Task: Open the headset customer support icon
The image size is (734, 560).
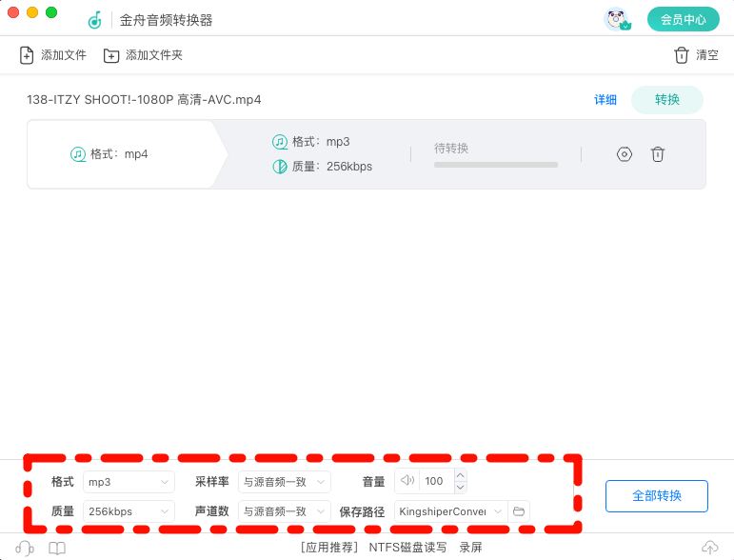Action: pos(25,548)
